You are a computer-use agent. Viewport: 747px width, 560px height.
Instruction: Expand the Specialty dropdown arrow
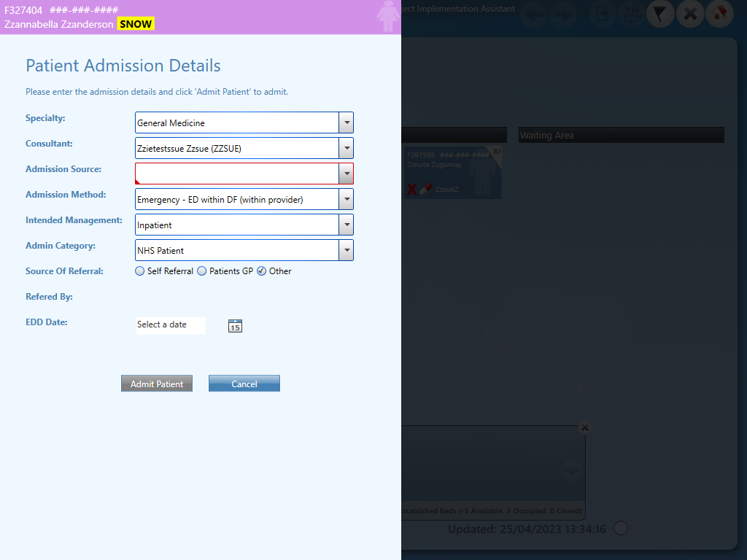[347, 122]
